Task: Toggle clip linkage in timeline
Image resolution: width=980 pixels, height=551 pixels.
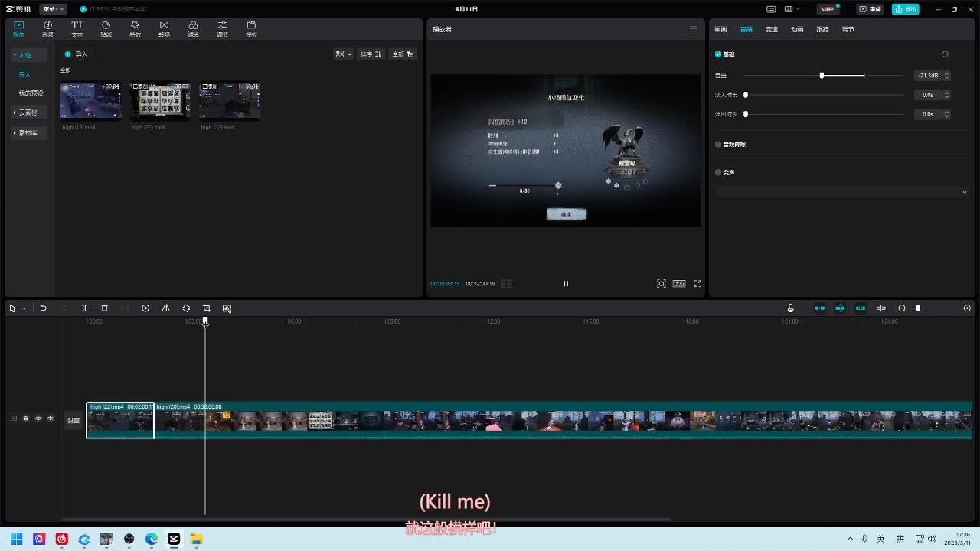Action: click(861, 308)
